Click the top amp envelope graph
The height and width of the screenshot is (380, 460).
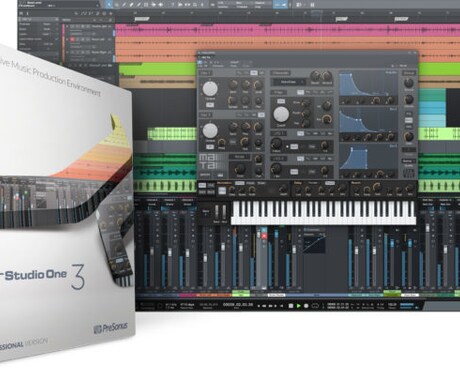pyautogui.click(x=368, y=85)
